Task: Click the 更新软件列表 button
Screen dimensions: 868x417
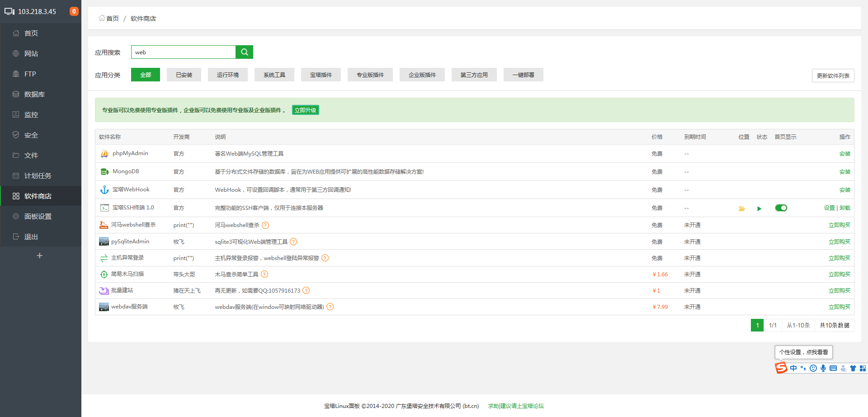Action: pos(833,76)
